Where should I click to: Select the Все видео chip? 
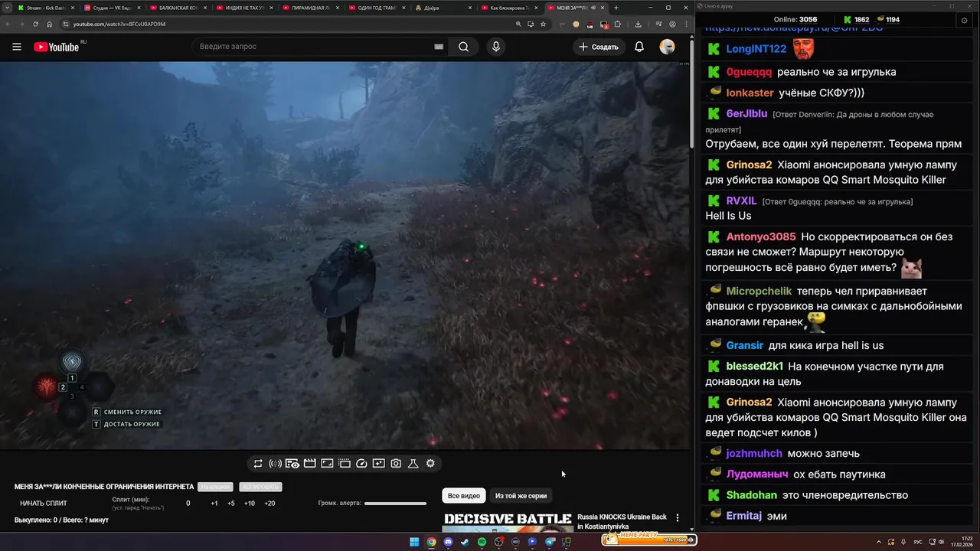coord(464,496)
